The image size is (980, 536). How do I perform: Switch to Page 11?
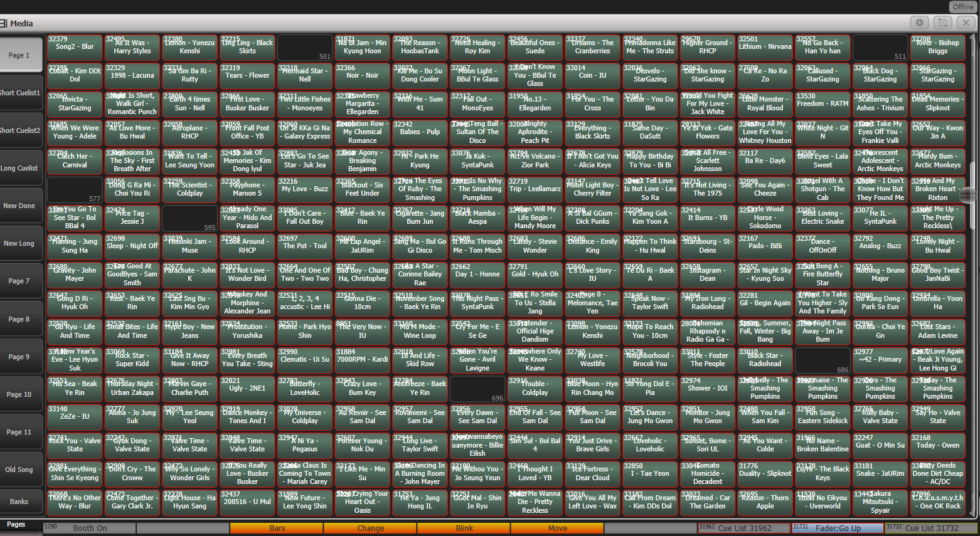tap(20, 432)
